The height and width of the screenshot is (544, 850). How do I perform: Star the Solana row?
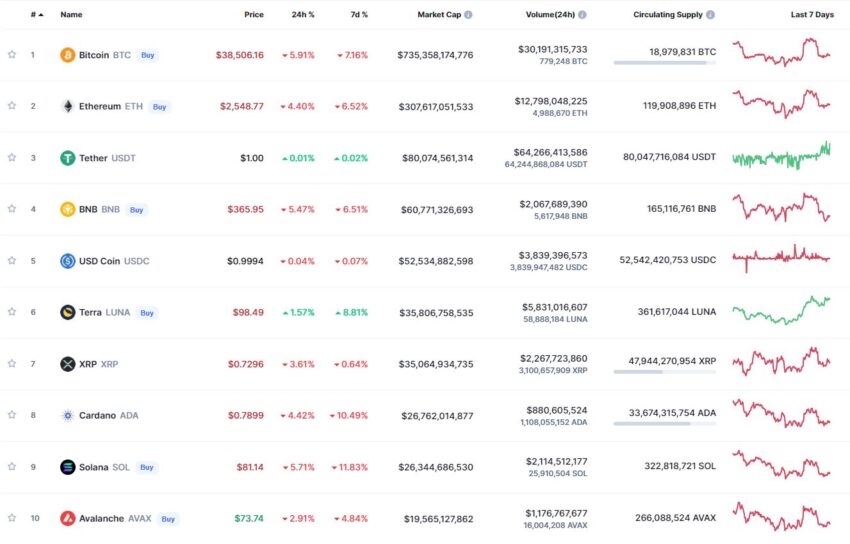12,467
